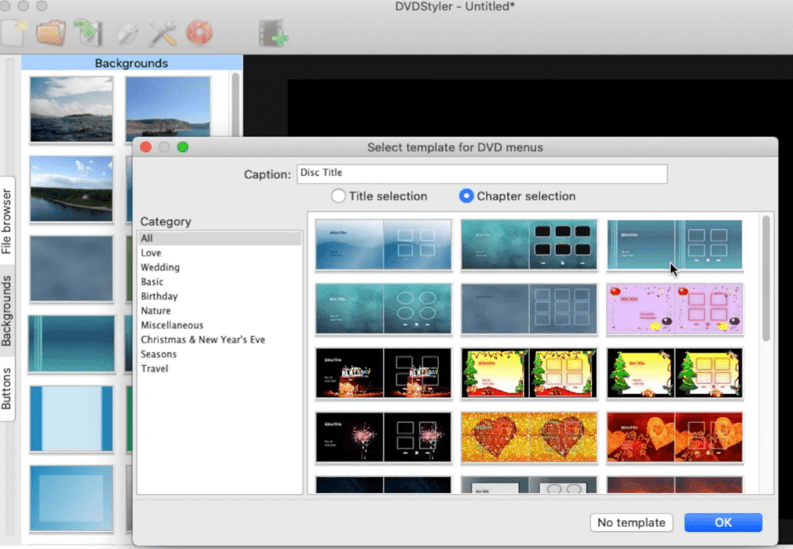Click the Save project toolbar icon
Image resolution: width=793 pixels, height=549 pixels.
[x=87, y=33]
